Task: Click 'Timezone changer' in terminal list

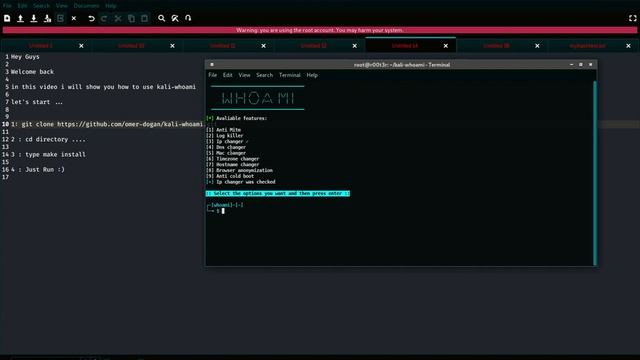Action: [237, 159]
